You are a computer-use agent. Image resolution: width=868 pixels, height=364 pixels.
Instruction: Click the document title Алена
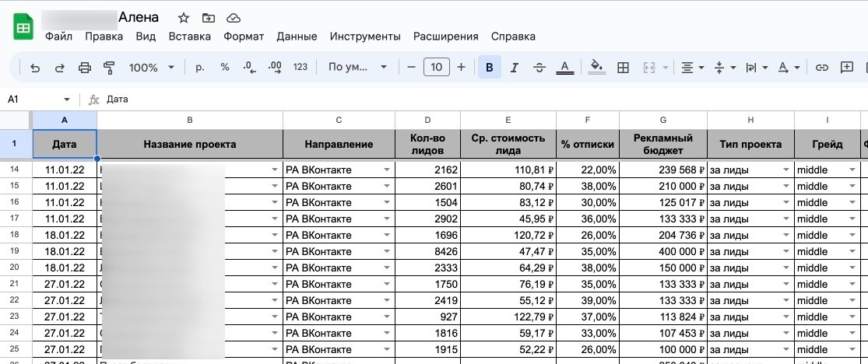(x=139, y=18)
